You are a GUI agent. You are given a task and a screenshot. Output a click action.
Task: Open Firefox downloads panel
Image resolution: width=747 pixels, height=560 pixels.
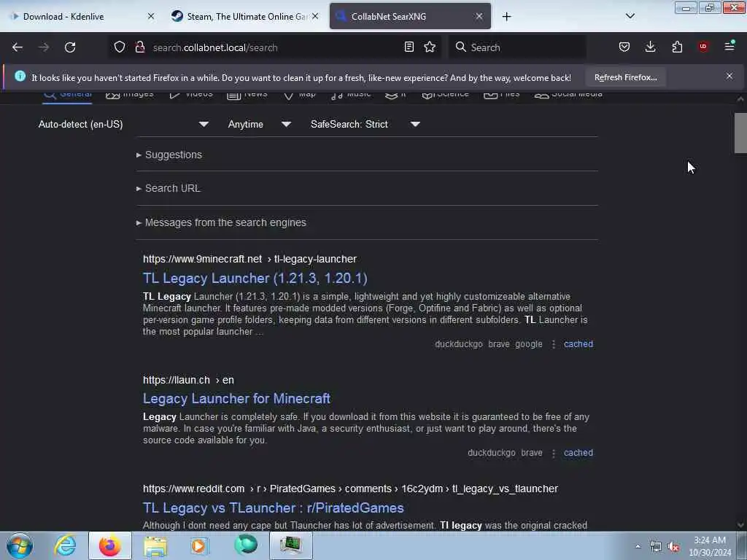(650, 47)
